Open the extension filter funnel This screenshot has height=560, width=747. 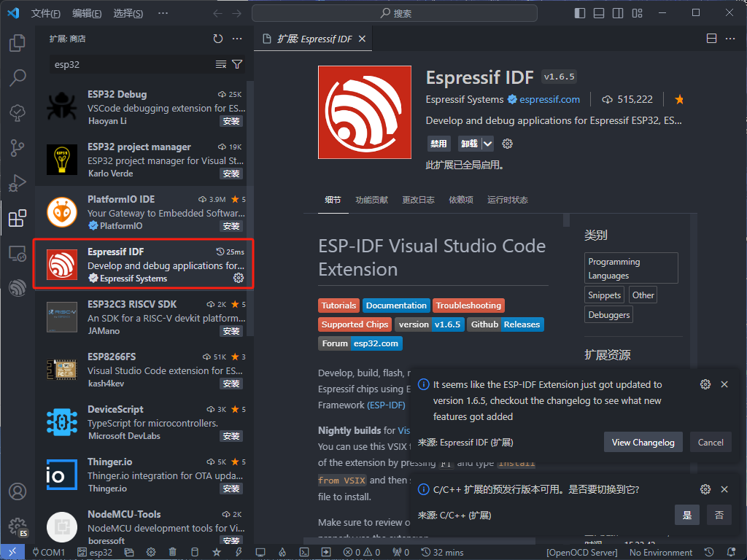tap(237, 64)
